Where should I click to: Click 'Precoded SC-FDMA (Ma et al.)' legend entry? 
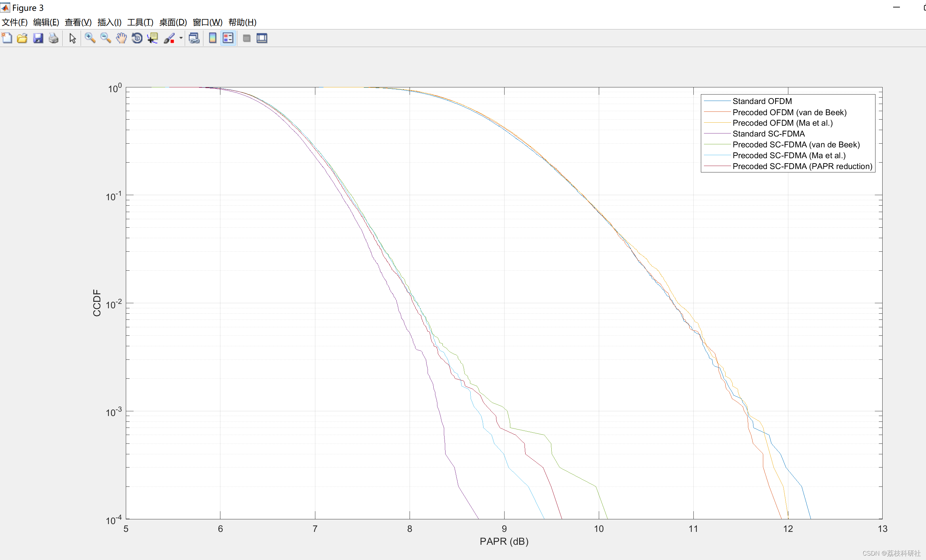789,155
